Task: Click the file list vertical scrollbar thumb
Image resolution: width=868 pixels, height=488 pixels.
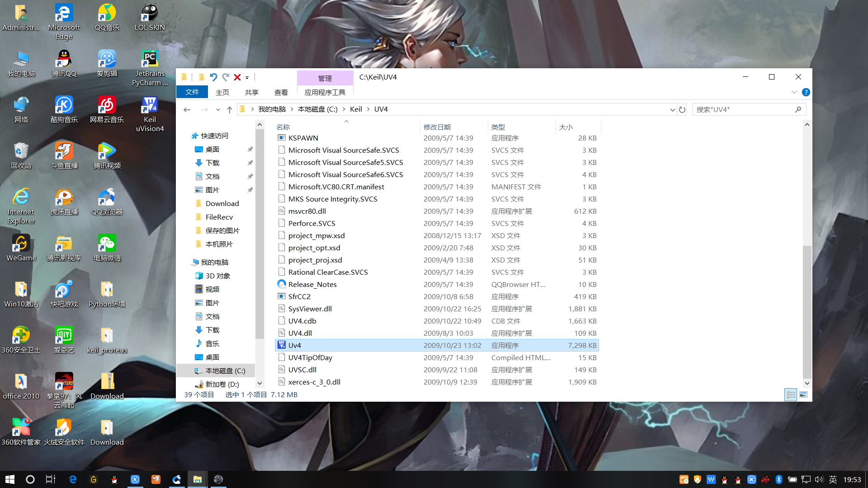Action: tap(807, 312)
